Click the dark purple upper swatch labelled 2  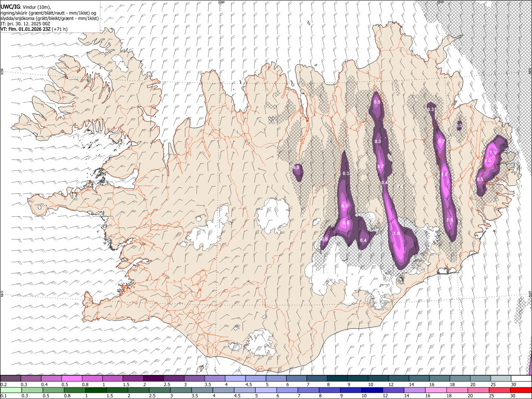point(153,379)
